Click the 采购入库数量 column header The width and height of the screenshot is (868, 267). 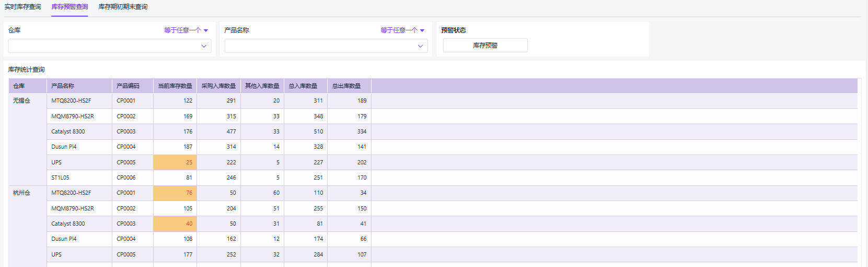[218, 86]
